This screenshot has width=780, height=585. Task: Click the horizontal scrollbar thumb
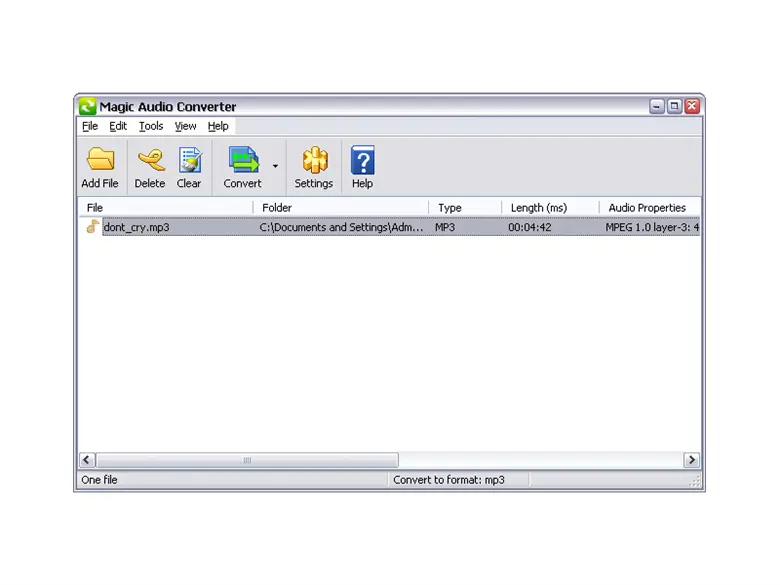click(x=247, y=460)
